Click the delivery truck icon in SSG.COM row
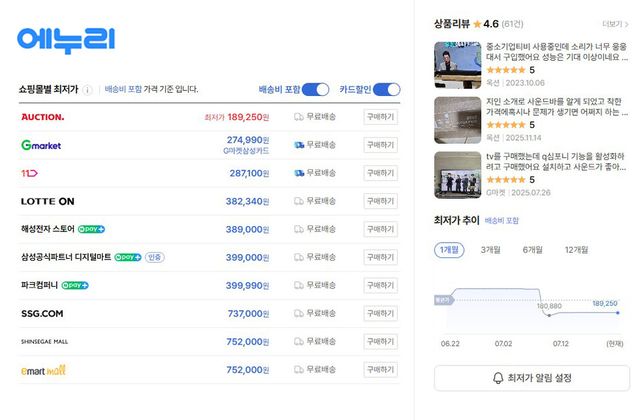This screenshot has height=420, width=640. pyautogui.click(x=299, y=313)
